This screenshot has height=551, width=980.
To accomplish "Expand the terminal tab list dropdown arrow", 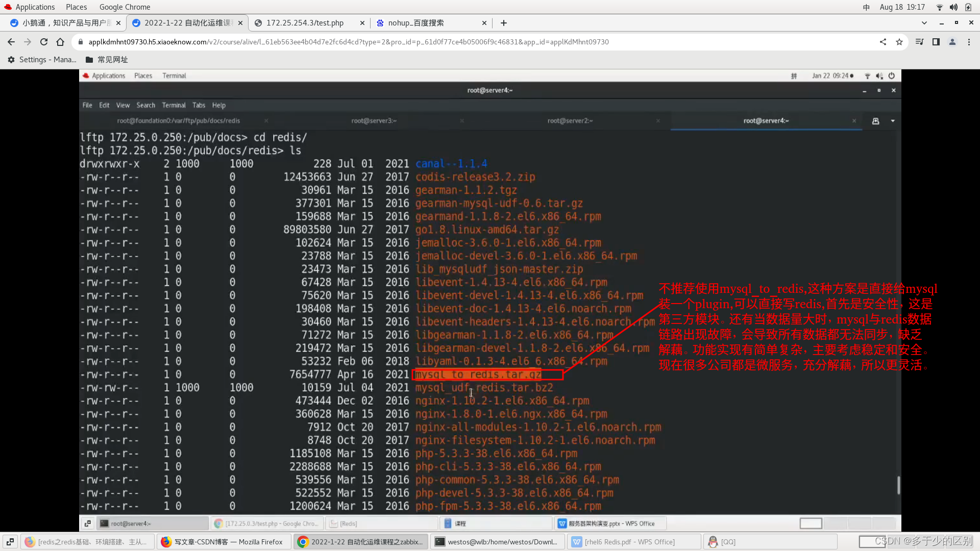I will click(x=893, y=121).
